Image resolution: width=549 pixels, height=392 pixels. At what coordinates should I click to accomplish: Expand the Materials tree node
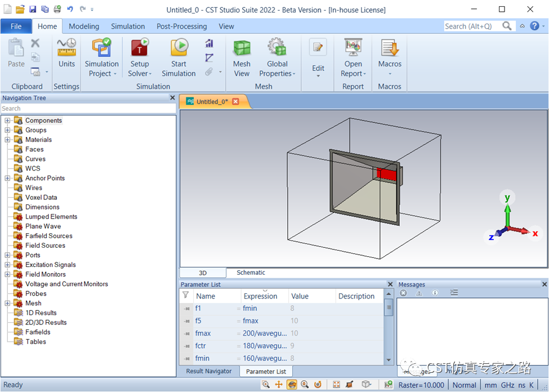7,140
